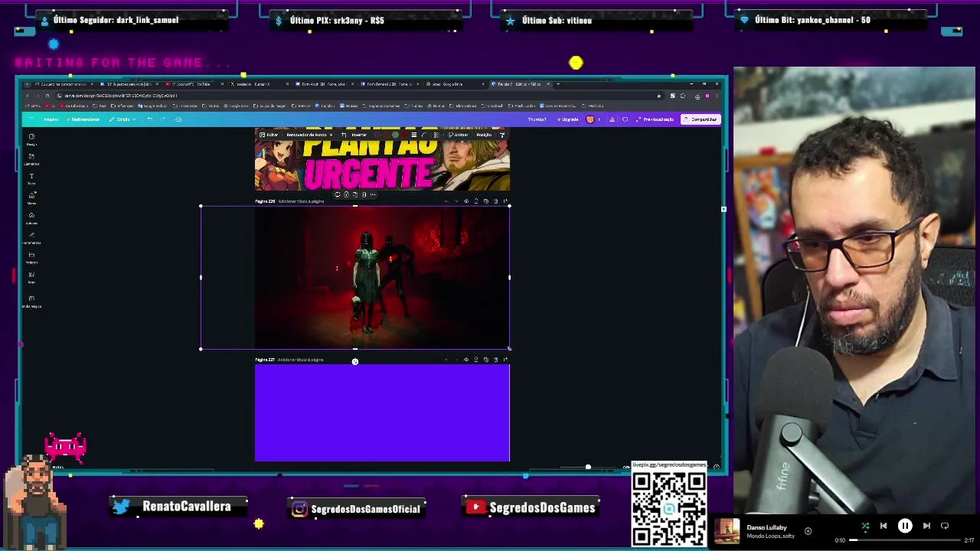Open the Projetos panel in sidebar
This screenshot has height=551, width=980.
(31, 257)
